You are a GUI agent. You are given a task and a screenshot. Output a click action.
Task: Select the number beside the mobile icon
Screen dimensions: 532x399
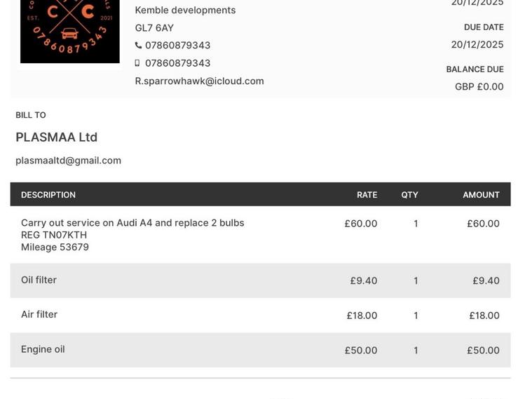click(x=177, y=63)
